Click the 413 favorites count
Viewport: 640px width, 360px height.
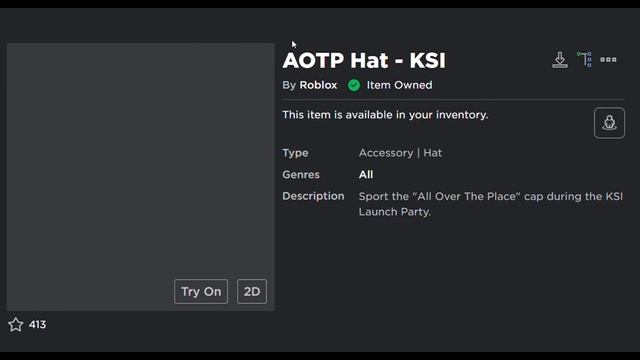(x=37, y=324)
